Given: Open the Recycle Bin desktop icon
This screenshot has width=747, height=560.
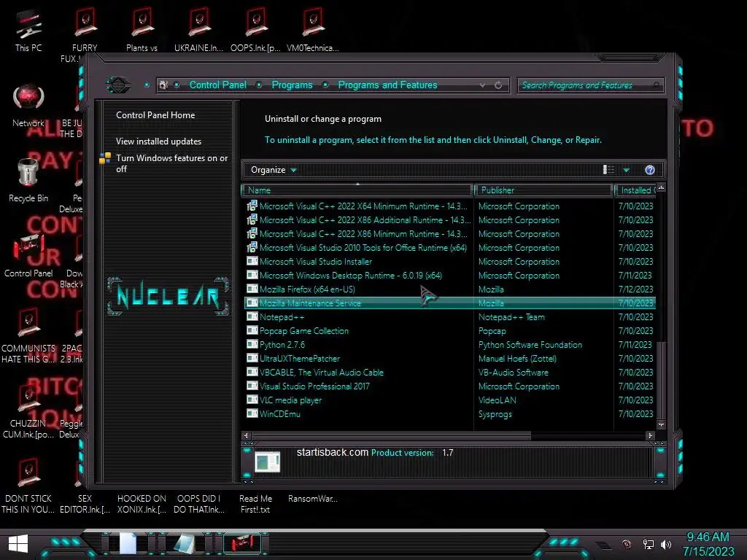Looking at the screenshot, I should tap(28, 179).
